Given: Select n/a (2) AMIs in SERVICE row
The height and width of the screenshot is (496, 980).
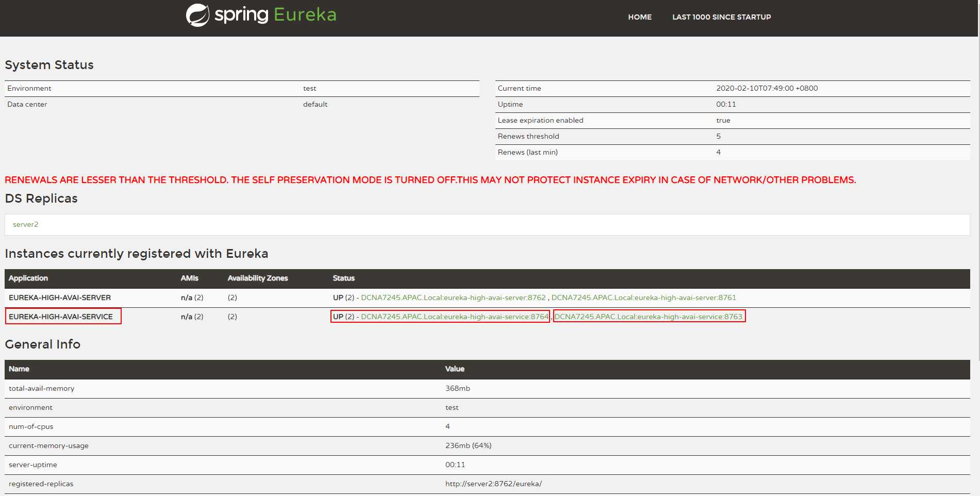Looking at the screenshot, I should [192, 317].
